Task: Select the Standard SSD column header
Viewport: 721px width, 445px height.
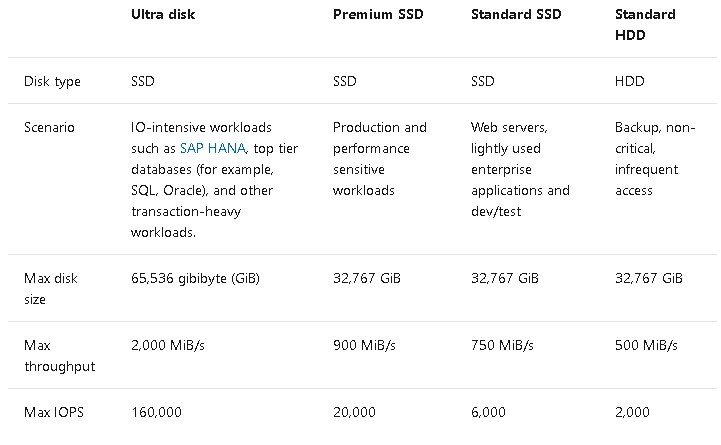Action: tap(516, 14)
